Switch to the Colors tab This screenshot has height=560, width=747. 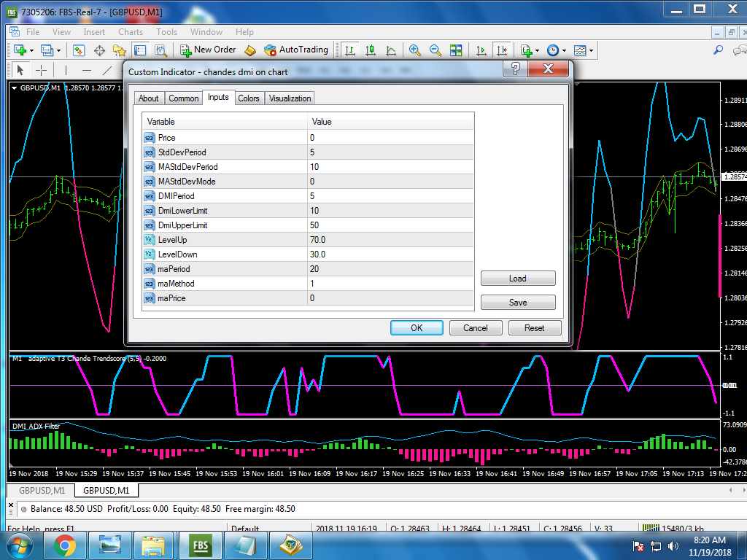pos(249,98)
